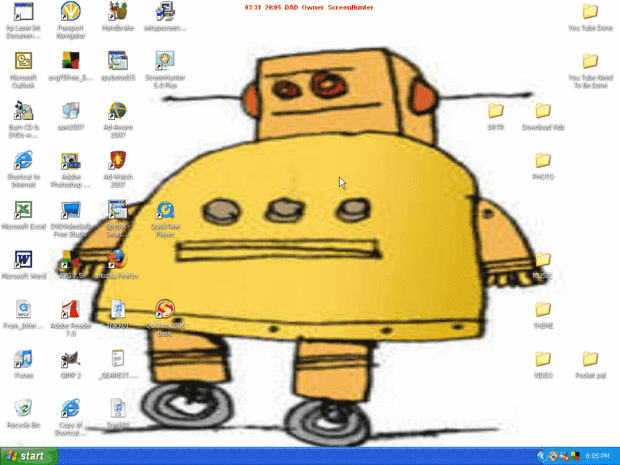Screen dimensions: 620x465
Task: Select the Track01 audio file
Action: [118, 310]
